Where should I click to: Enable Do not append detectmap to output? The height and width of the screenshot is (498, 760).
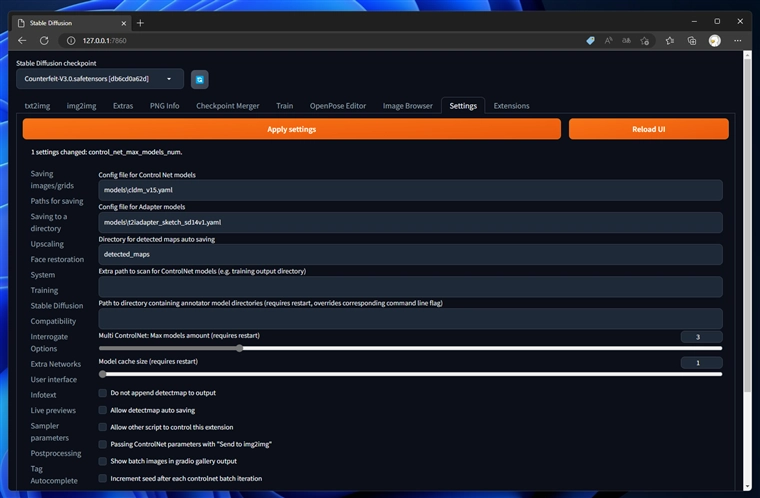pos(102,393)
